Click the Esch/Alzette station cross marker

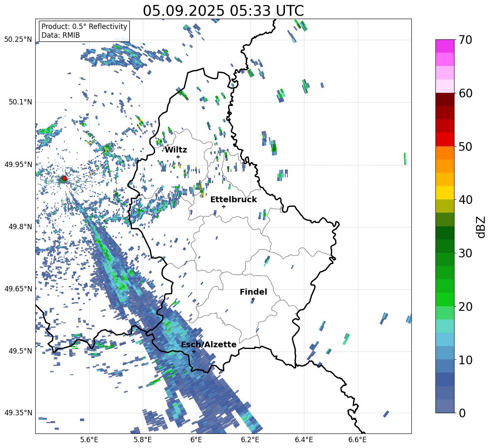pyautogui.click(x=194, y=351)
